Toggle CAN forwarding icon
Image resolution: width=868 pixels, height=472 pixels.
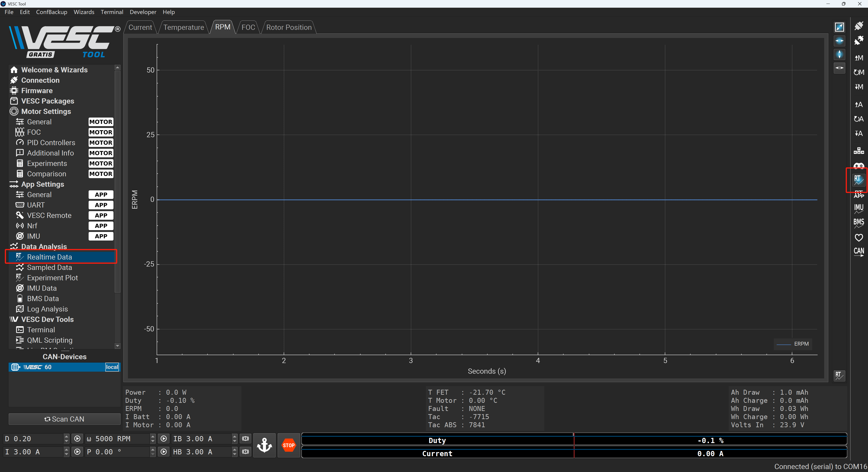click(859, 252)
